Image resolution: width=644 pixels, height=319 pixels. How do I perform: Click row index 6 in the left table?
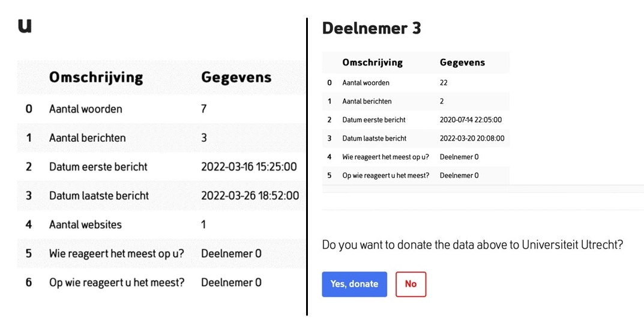[28, 282]
